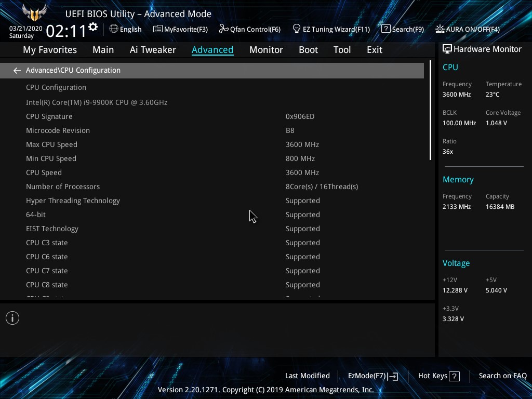Switch to the Monitor tab
Viewport: 532px width, 399px height.
pyautogui.click(x=266, y=50)
